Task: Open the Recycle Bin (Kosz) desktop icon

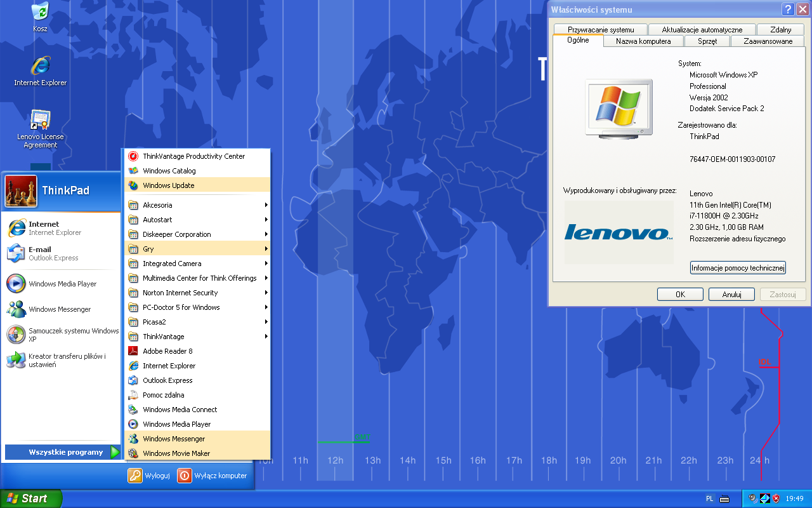Action: [x=40, y=11]
